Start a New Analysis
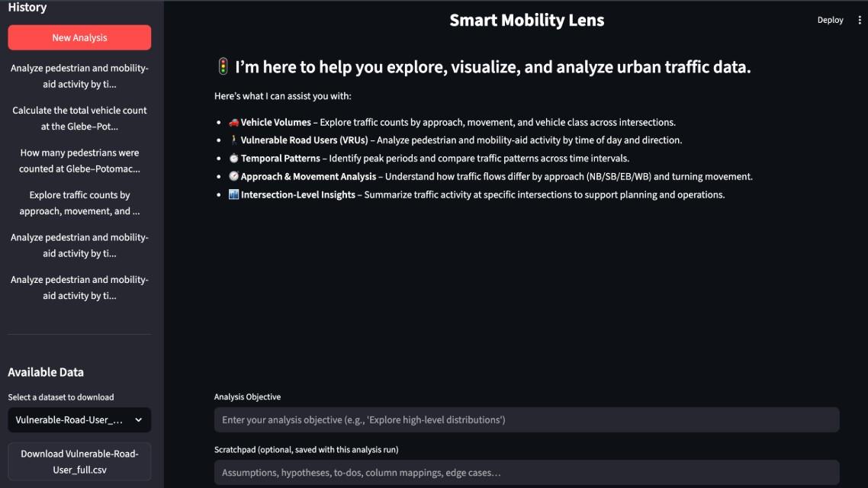 click(79, 37)
